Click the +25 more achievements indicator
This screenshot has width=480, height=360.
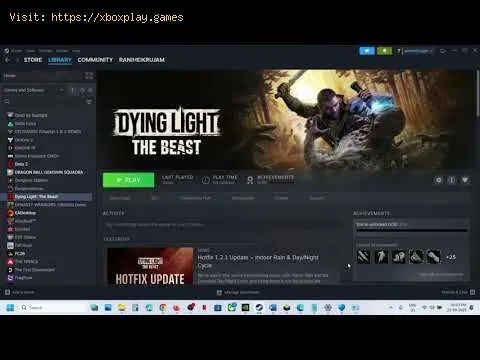click(451, 257)
